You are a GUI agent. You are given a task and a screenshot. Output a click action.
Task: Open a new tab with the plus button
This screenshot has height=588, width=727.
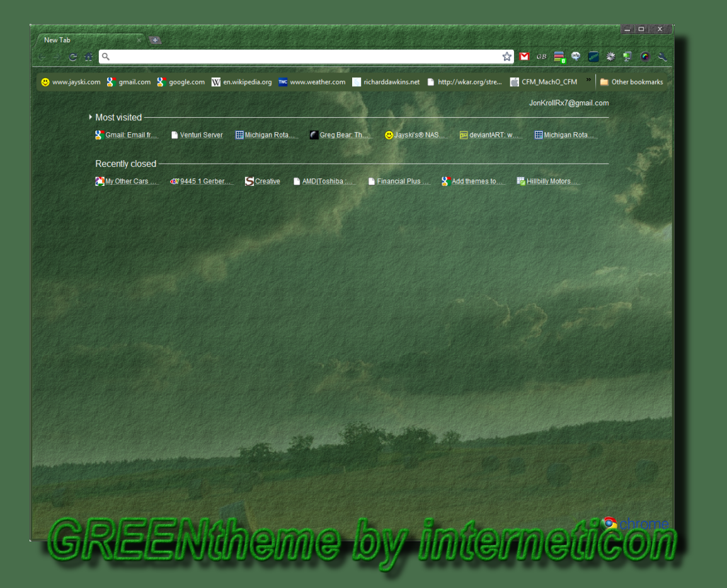[155, 39]
